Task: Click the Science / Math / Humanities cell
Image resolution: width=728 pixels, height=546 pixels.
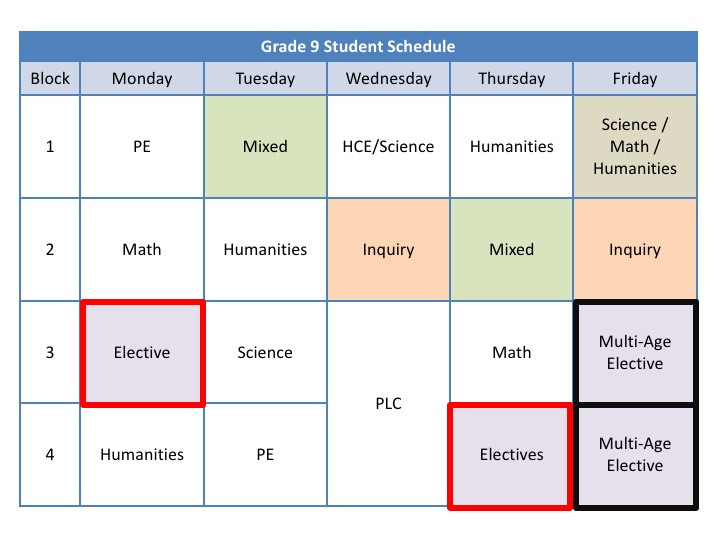Action: [x=635, y=147]
